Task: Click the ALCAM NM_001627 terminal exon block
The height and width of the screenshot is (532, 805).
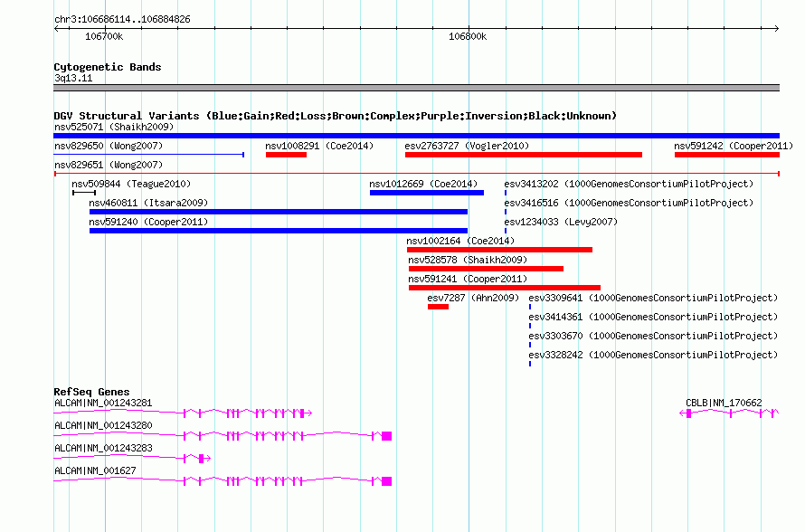Action: coord(386,481)
